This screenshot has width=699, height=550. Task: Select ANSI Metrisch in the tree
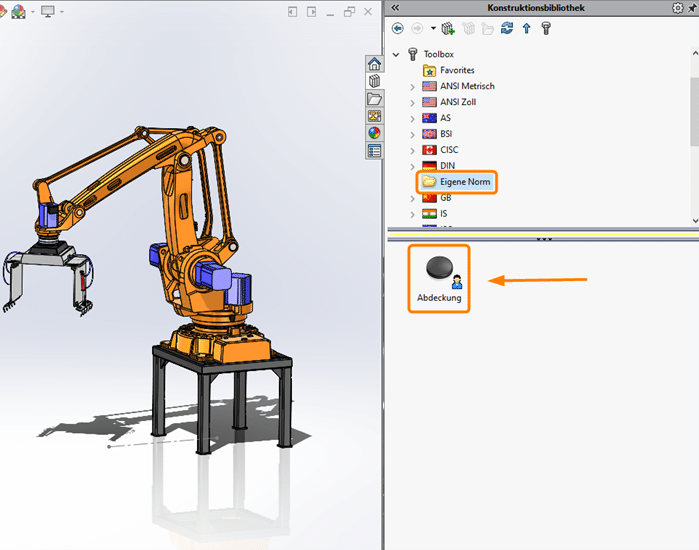click(x=467, y=86)
